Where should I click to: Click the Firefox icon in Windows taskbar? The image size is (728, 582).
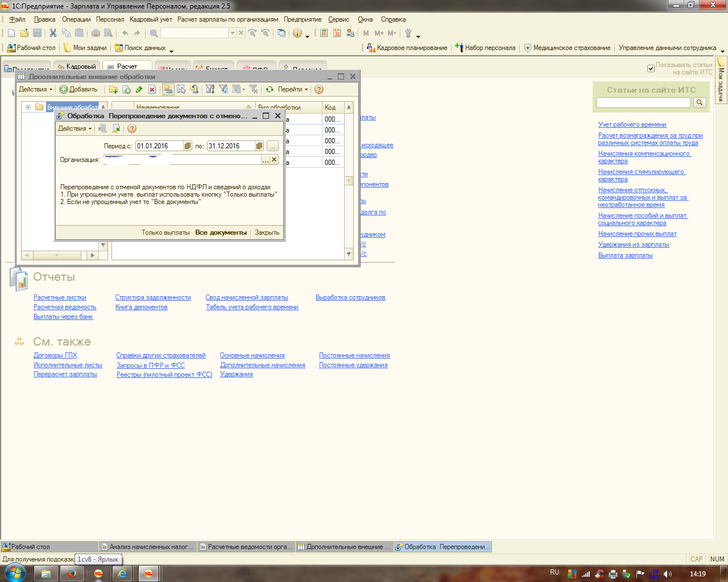(x=72, y=573)
